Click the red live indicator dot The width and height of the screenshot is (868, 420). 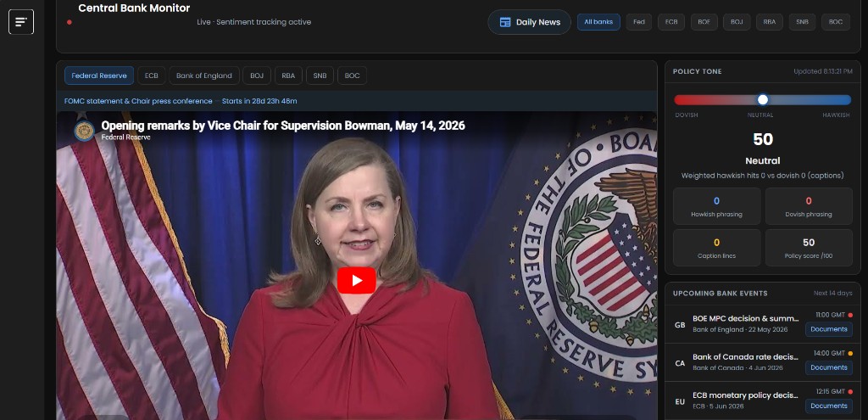click(70, 22)
